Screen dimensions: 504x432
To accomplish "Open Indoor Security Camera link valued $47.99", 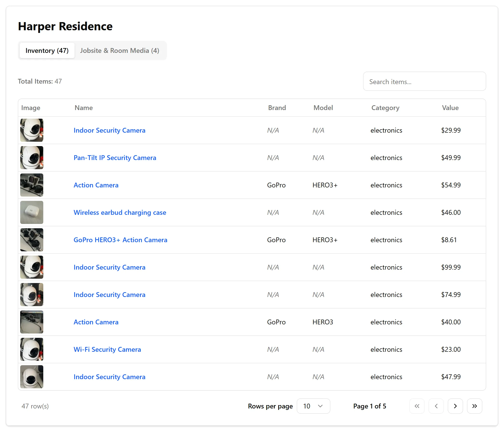I will [x=109, y=377].
